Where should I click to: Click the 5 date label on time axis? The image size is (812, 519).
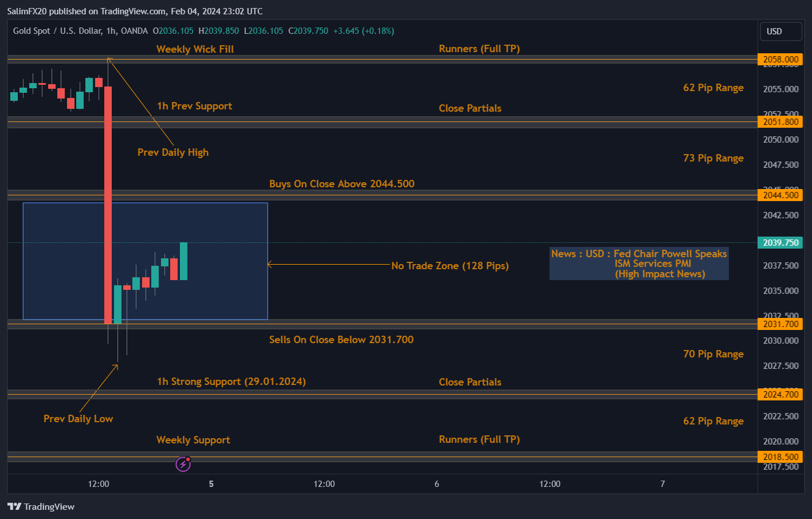pyautogui.click(x=211, y=484)
